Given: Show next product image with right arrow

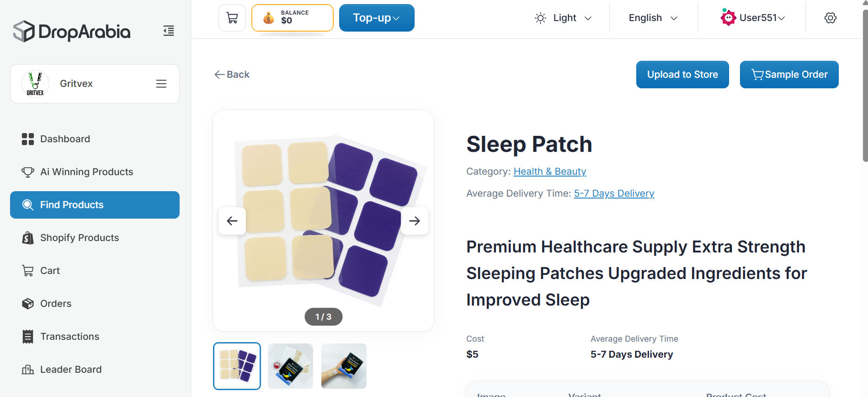Looking at the screenshot, I should coord(415,221).
